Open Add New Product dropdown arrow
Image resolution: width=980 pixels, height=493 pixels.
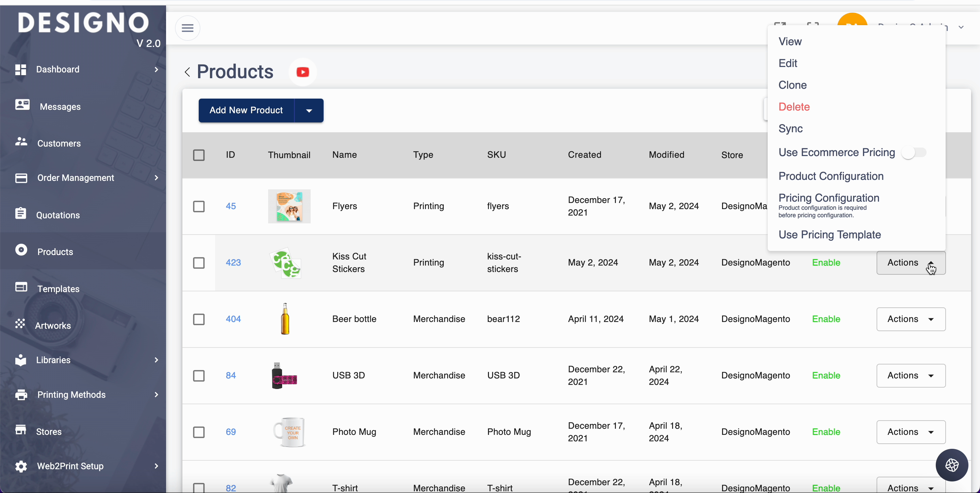pyautogui.click(x=309, y=111)
